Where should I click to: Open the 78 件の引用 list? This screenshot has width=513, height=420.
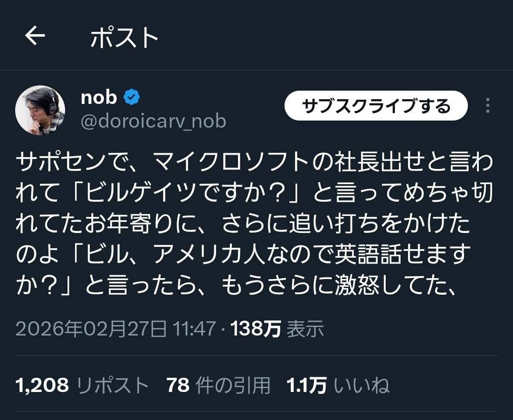(x=218, y=385)
